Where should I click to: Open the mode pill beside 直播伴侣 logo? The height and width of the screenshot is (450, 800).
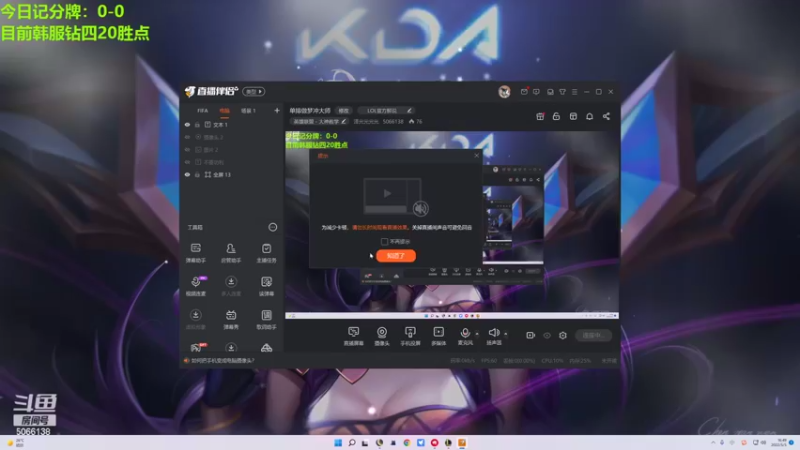click(x=254, y=92)
